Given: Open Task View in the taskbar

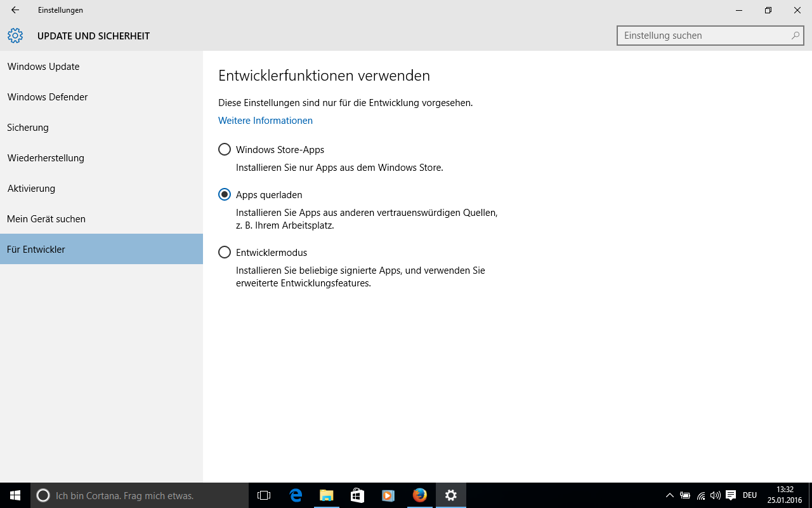Looking at the screenshot, I should (x=264, y=495).
